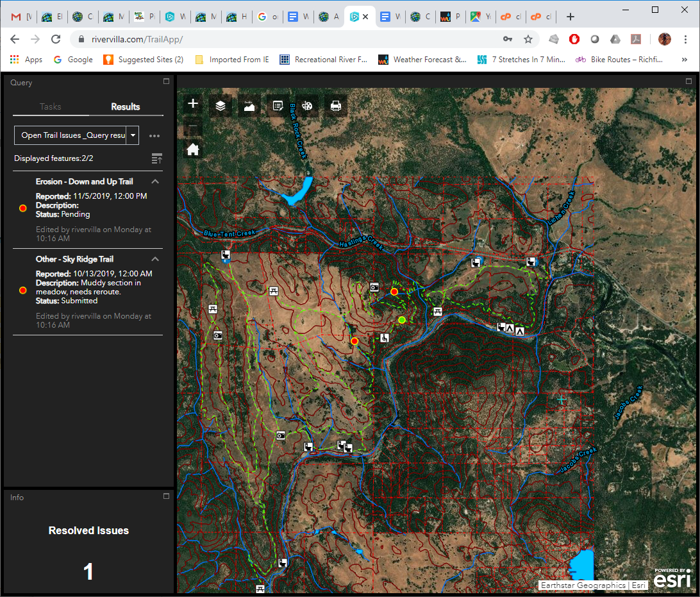700x597 pixels.
Task: Return to the map's home extent
Action: click(x=193, y=150)
